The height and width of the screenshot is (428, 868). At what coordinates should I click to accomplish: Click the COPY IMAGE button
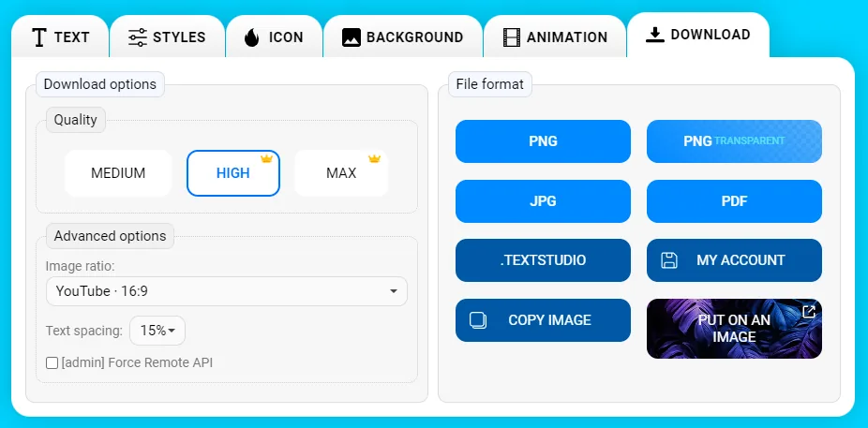click(543, 320)
